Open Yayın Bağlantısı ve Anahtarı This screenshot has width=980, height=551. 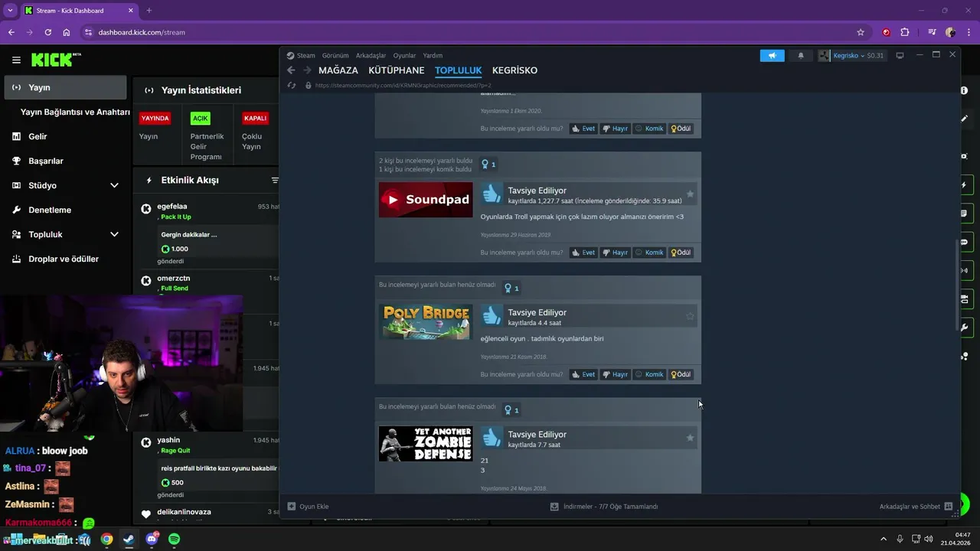[x=75, y=112]
